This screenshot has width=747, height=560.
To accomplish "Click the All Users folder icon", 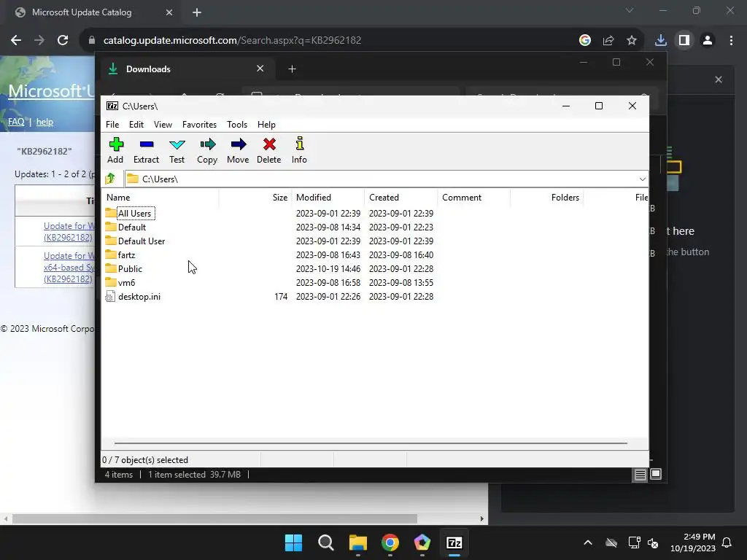I will tap(111, 213).
